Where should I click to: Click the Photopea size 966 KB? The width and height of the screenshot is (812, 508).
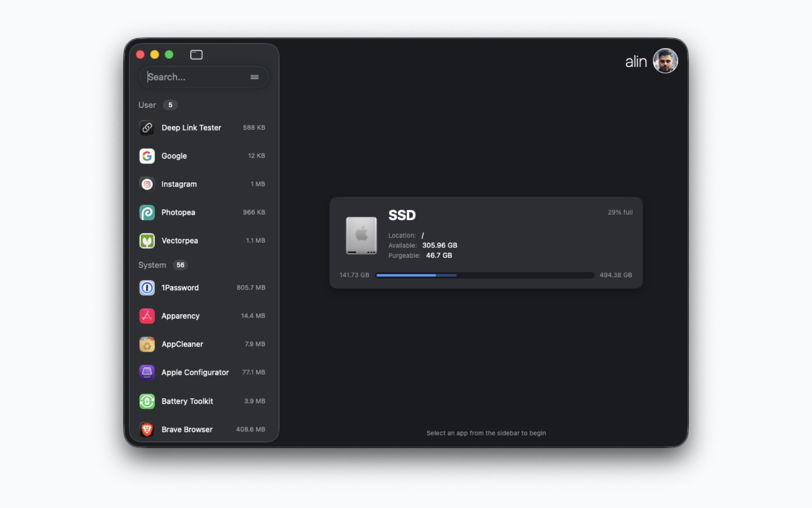254,212
